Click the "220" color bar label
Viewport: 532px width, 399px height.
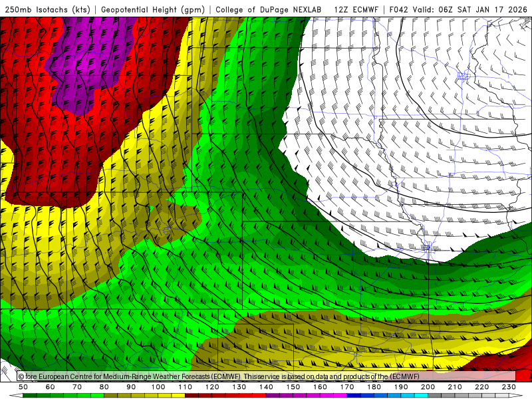point(481,387)
